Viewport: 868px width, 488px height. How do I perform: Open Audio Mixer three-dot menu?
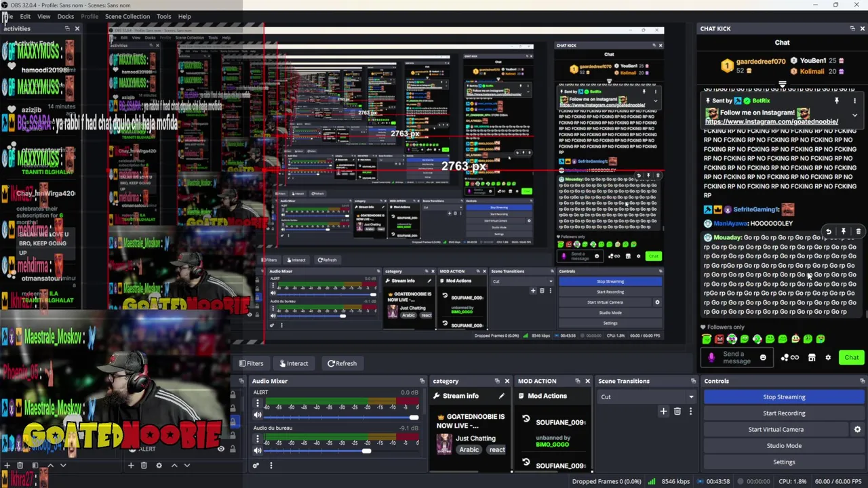point(271,466)
